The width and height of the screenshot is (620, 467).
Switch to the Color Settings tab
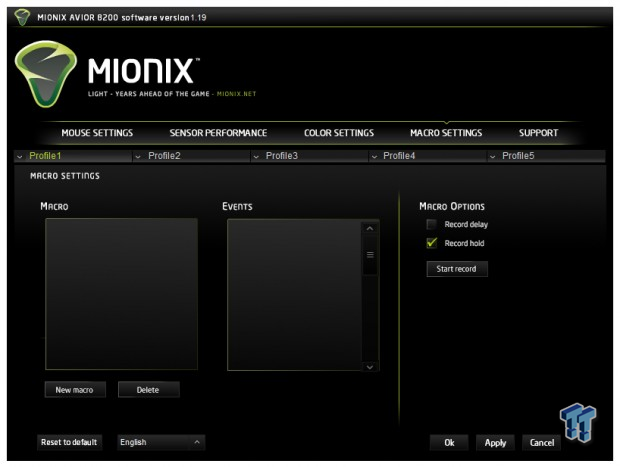(x=339, y=133)
